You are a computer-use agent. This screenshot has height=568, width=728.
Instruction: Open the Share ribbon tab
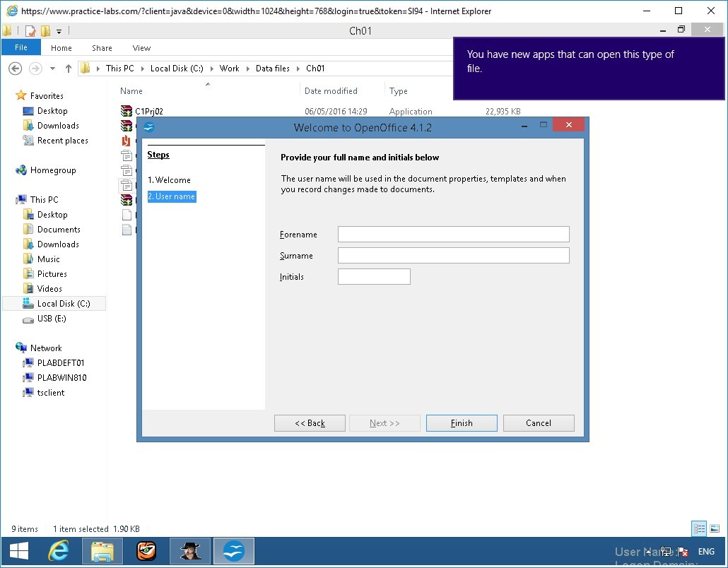pos(102,48)
